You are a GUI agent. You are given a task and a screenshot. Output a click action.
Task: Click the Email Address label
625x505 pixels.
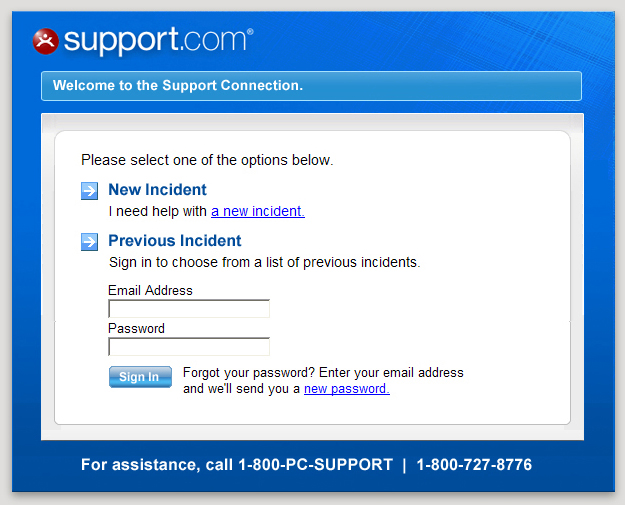coord(150,291)
